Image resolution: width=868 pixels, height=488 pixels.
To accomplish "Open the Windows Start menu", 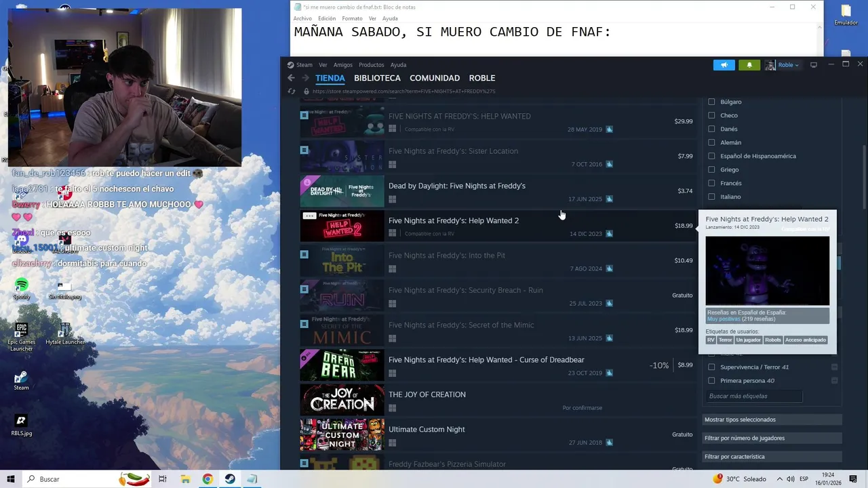I will click(x=10, y=479).
